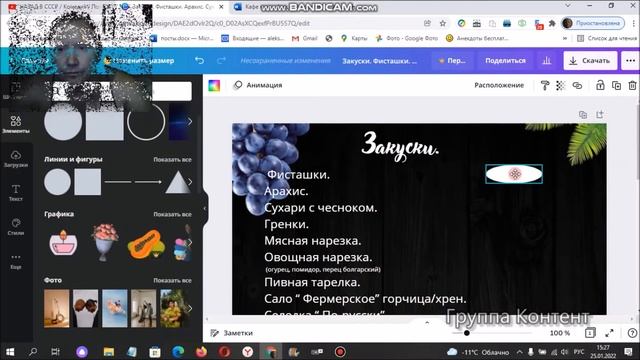
Task: Open the grid view page counter
Action: coord(590,333)
